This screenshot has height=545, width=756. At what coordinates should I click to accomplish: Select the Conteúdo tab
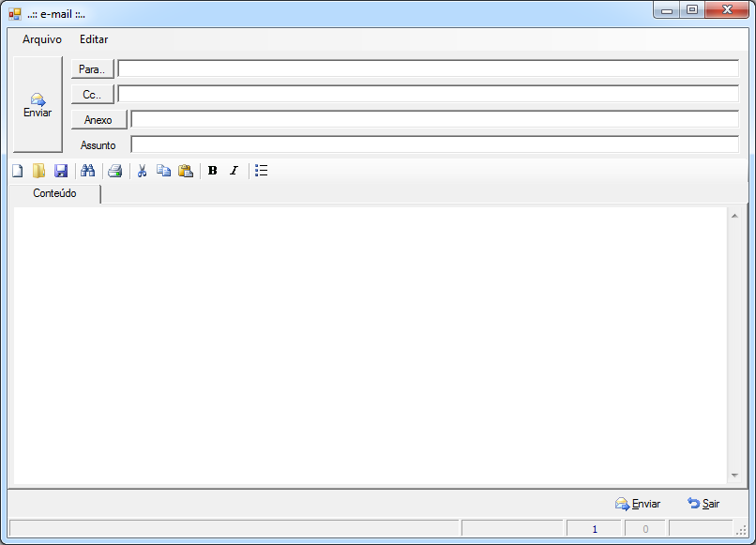tap(54, 193)
